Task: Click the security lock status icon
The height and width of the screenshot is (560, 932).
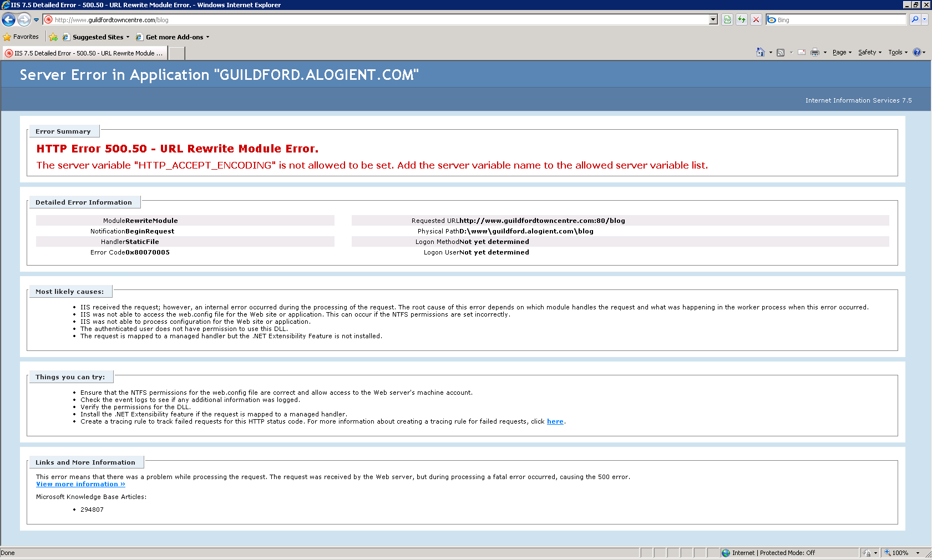Action: 867,553
